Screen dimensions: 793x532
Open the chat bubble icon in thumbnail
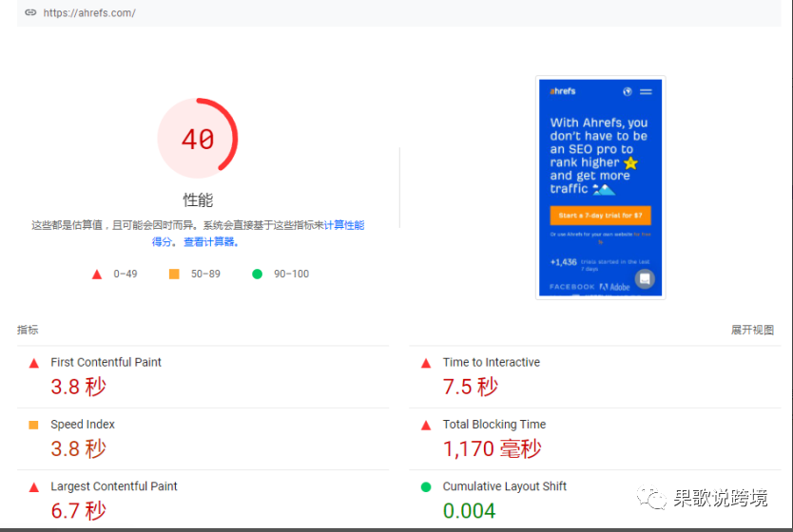pos(645,279)
